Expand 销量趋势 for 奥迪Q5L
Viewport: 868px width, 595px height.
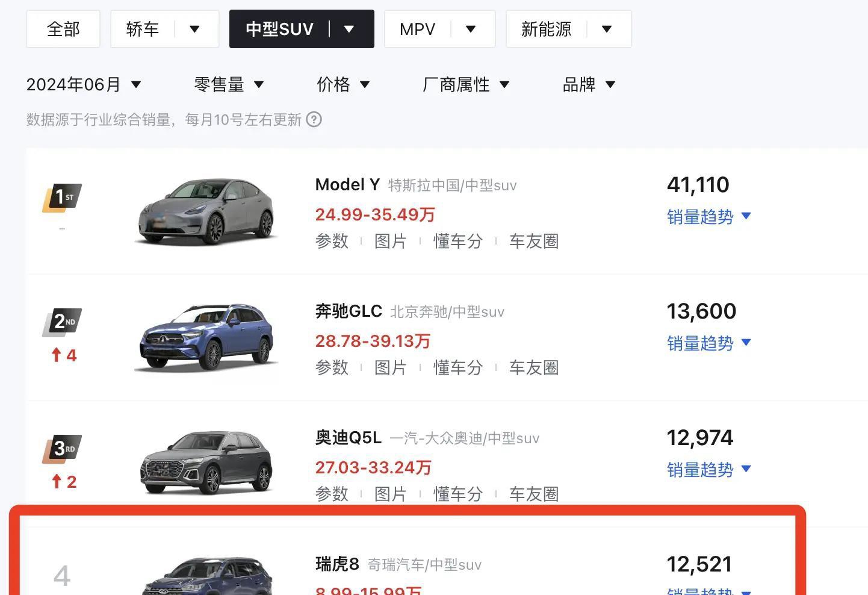pos(709,470)
